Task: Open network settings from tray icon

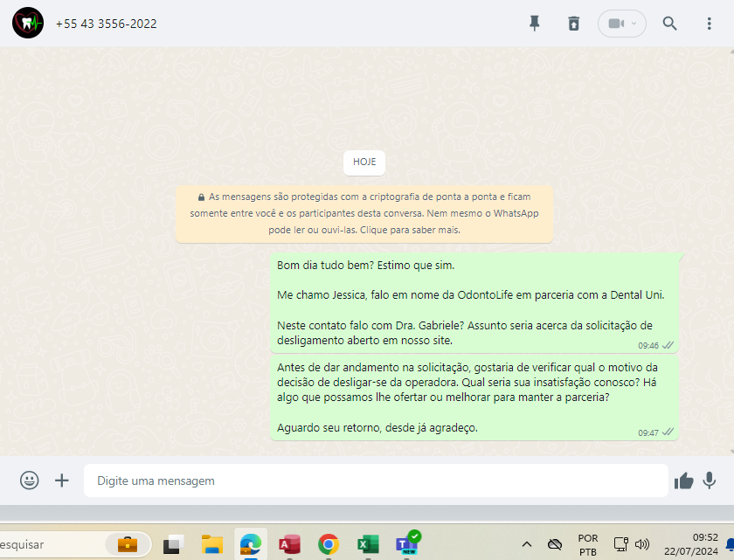Action: (x=620, y=544)
